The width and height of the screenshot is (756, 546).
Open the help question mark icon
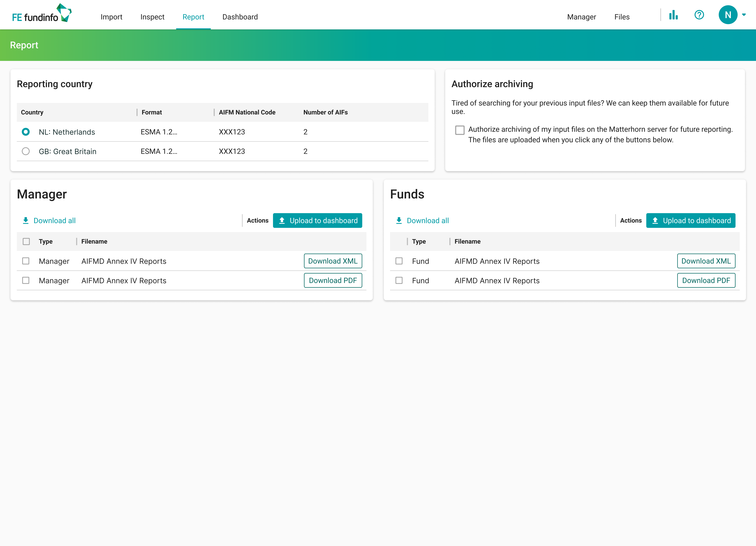tap(699, 15)
